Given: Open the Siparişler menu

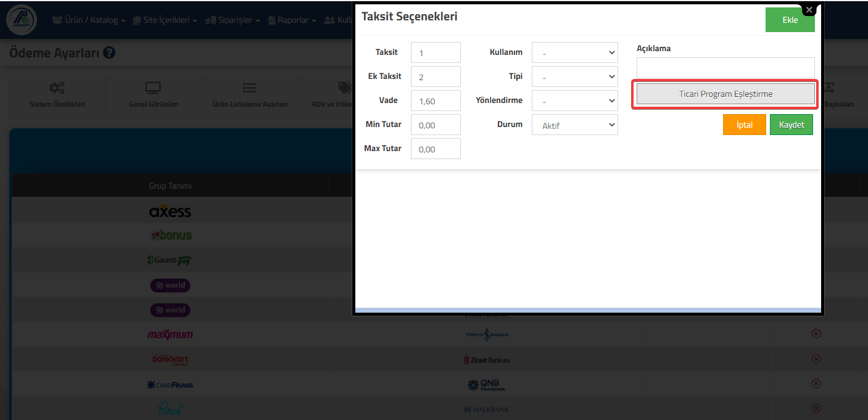Looking at the screenshot, I should point(232,20).
